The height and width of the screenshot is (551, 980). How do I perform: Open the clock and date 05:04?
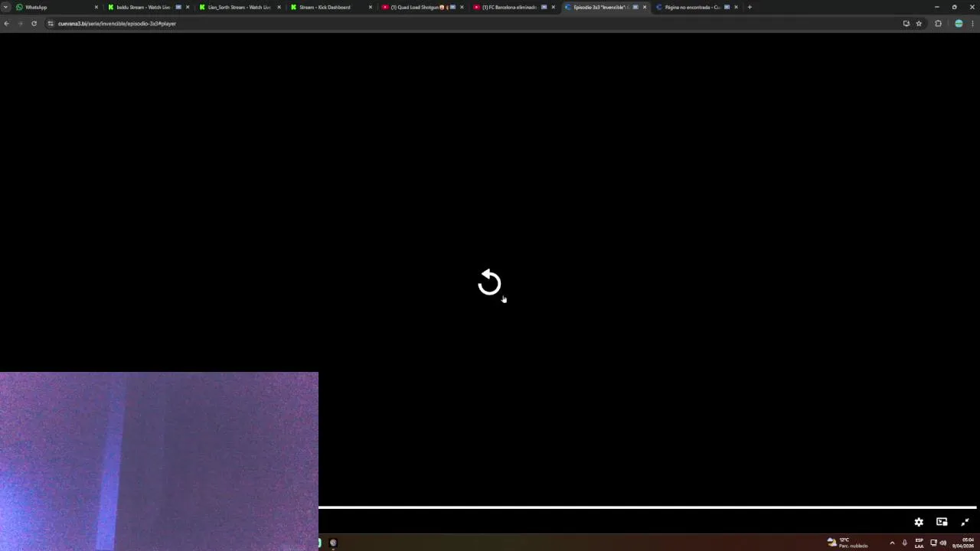(x=963, y=543)
